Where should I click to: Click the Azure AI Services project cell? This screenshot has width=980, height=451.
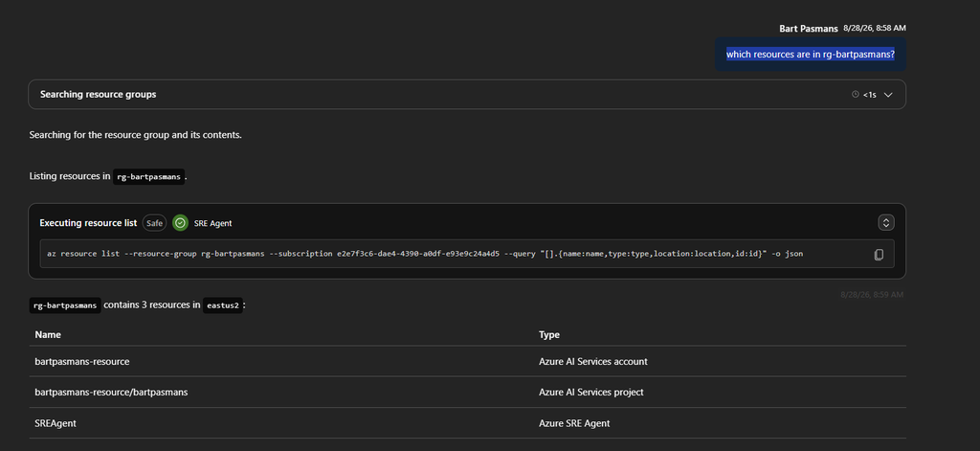click(x=591, y=393)
